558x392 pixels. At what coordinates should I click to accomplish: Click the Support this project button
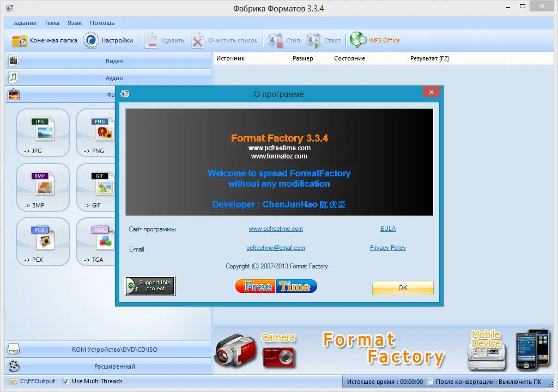coord(150,286)
